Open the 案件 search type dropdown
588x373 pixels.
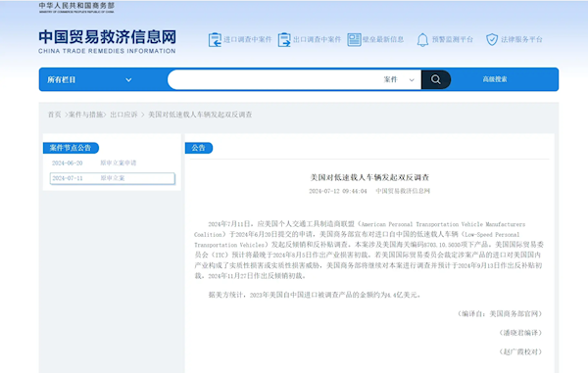point(399,79)
